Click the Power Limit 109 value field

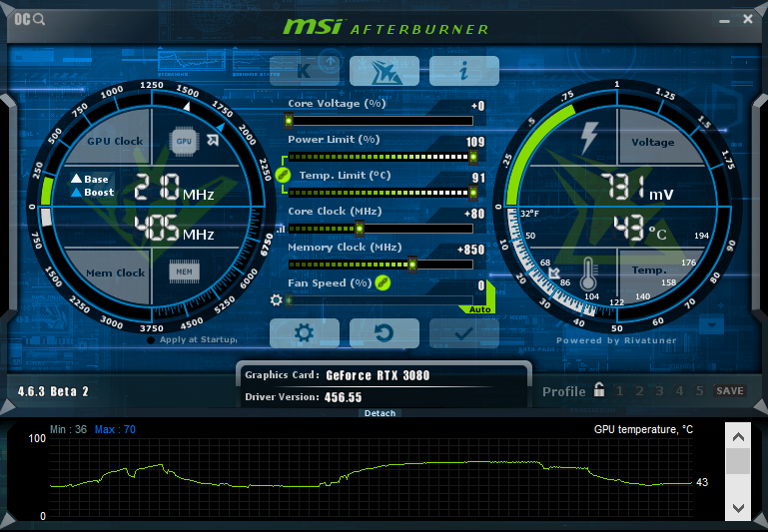475,142
